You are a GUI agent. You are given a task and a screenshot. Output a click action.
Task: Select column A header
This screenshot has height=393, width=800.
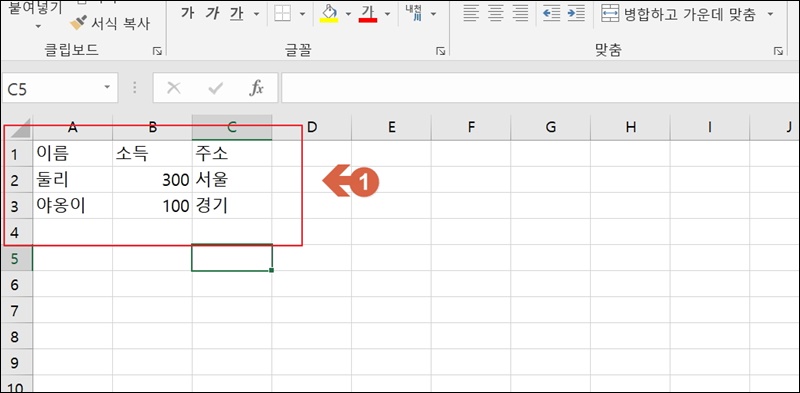click(72, 128)
